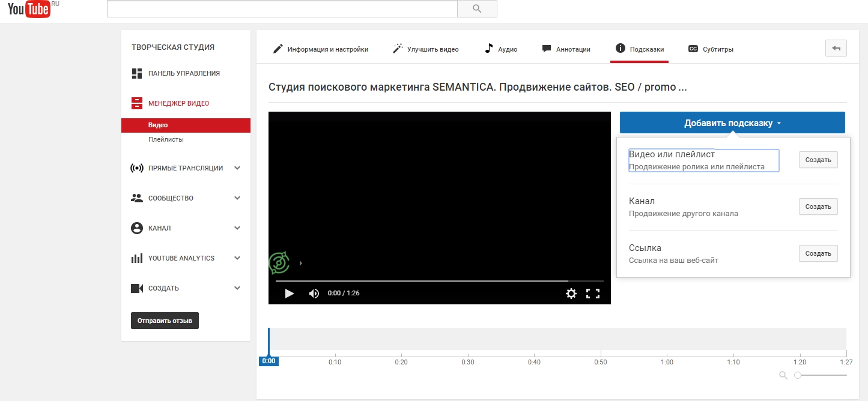Click the timeline zoom magnifier icon
This screenshot has height=401, width=868.
tap(783, 375)
